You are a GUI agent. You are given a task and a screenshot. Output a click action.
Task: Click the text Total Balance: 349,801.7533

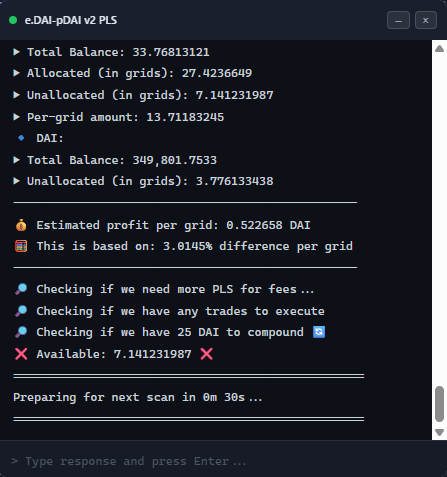(122, 160)
